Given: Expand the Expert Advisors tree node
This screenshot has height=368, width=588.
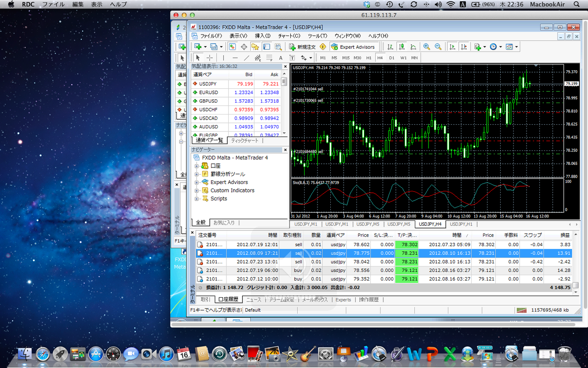Looking at the screenshot, I should (x=197, y=182).
